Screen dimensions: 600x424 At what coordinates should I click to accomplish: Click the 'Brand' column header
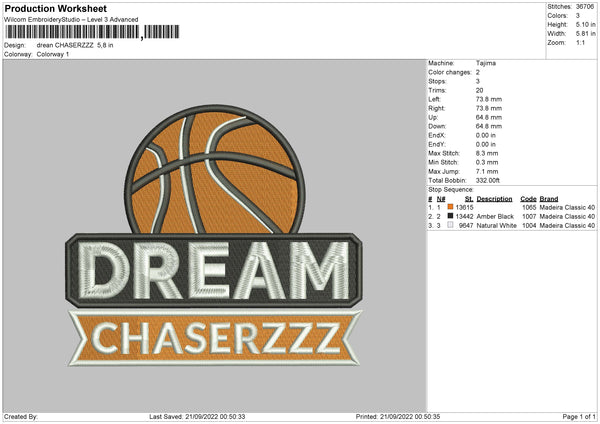[549, 199]
